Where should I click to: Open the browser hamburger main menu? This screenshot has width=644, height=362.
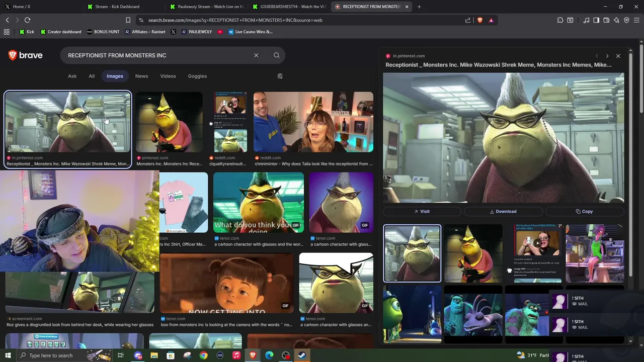pyautogui.click(x=636, y=20)
